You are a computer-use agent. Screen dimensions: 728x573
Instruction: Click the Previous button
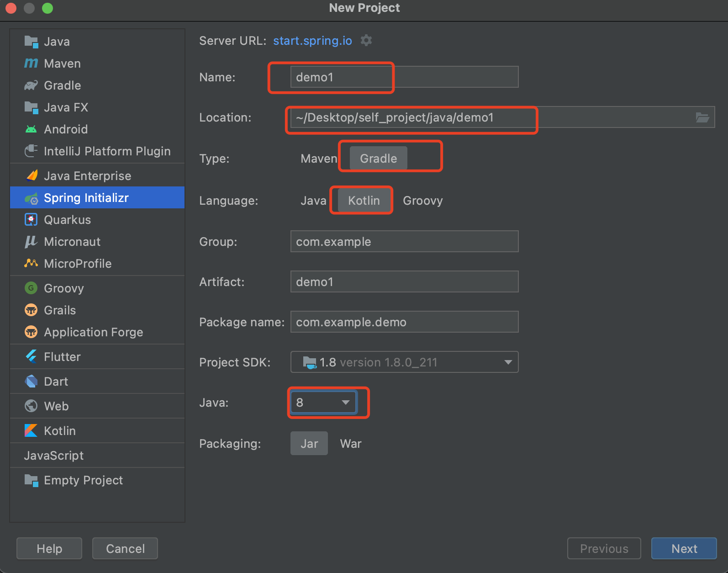604,548
